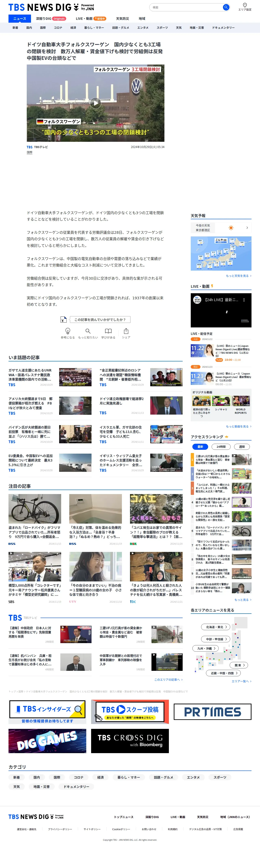The height and width of the screenshot is (868, 260).
Task: Expand tonight's weather chevron for 東京都港区
Action: click(247, 228)
